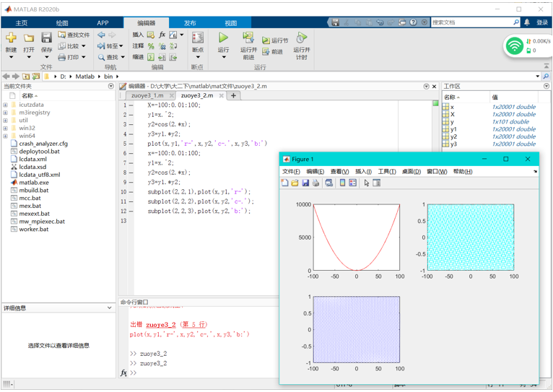Click the Insert Colorbar icon in Figure 1
The image size is (553, 392).
tap(342, 183)
